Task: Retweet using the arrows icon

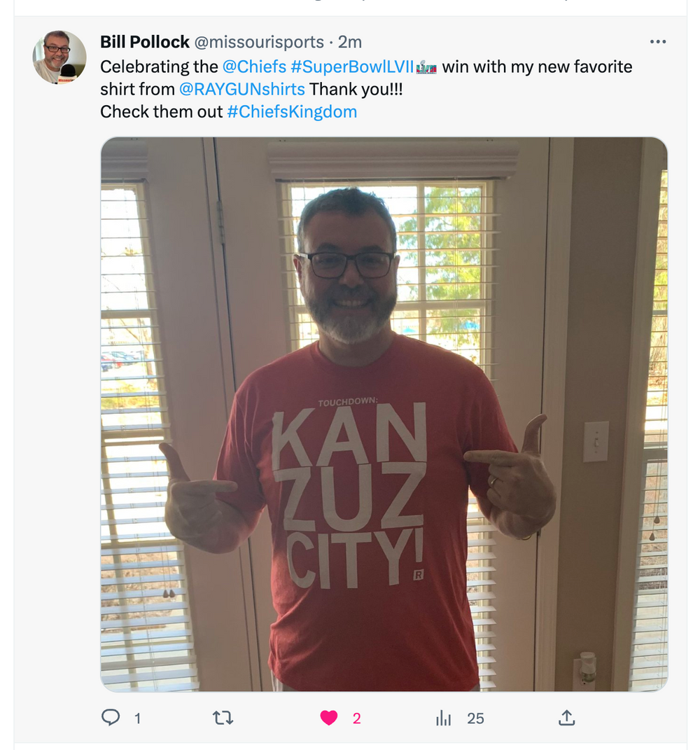Action: coord(223,718)
